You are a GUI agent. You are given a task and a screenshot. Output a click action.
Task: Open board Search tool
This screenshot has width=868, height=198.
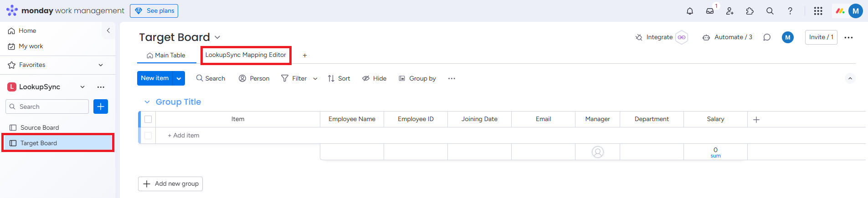point(211,78)
